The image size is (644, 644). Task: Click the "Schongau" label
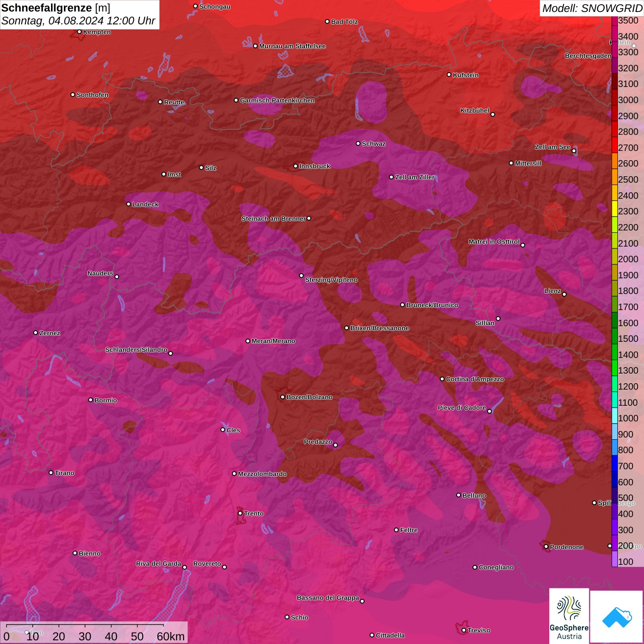click(x=215, y=6)
